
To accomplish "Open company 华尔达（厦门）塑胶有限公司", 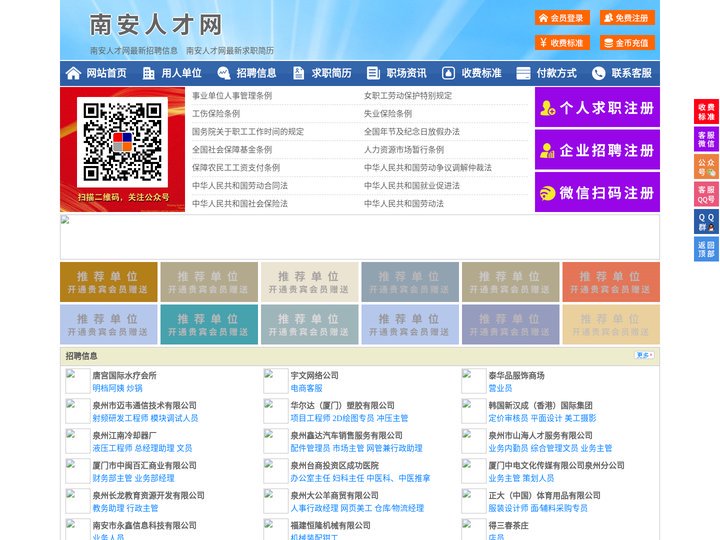I will click(x=343, y=405).
